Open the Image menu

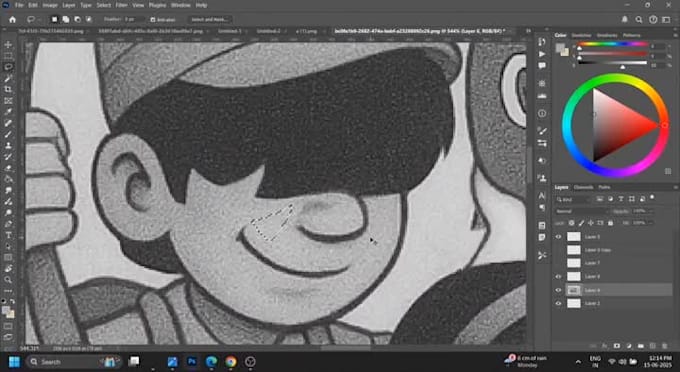click(x=50, y=5)
